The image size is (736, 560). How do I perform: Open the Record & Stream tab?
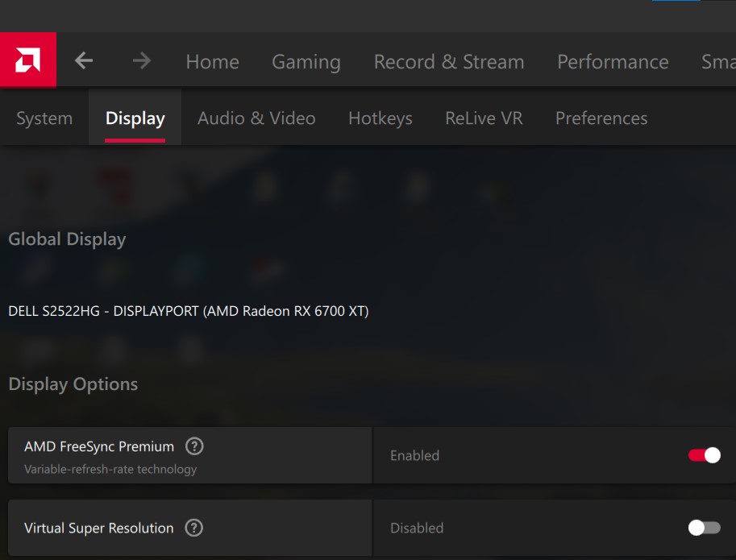(x=449, y=62)
